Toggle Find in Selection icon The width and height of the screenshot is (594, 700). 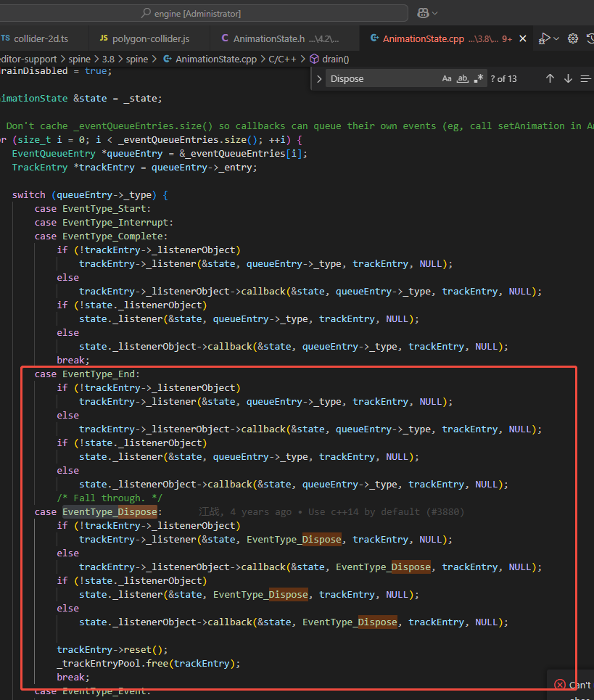pos(585,78)
